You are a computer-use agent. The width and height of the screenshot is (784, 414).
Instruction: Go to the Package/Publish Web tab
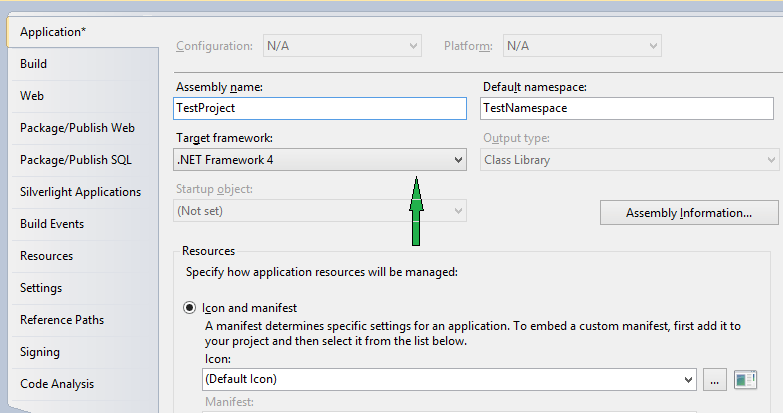click(x=77, y=128)
